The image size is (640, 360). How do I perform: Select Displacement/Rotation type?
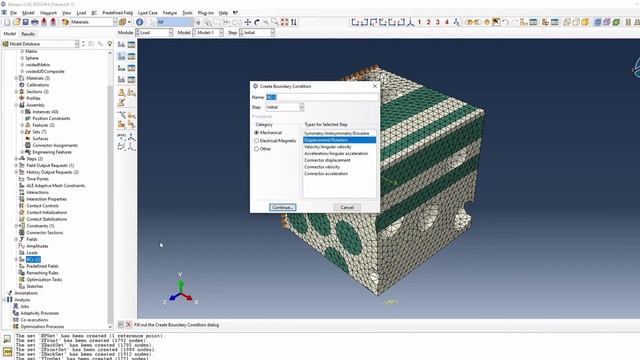point(339,140)
